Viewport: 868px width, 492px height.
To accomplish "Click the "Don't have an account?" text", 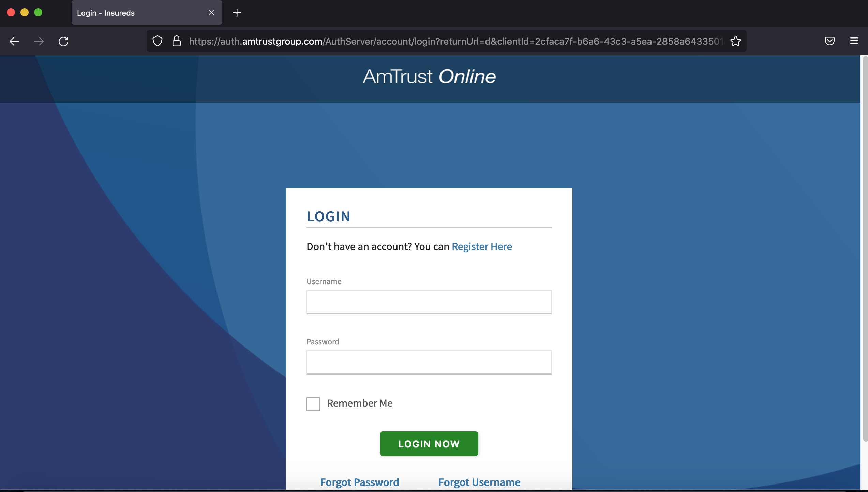I will point(359,246).
